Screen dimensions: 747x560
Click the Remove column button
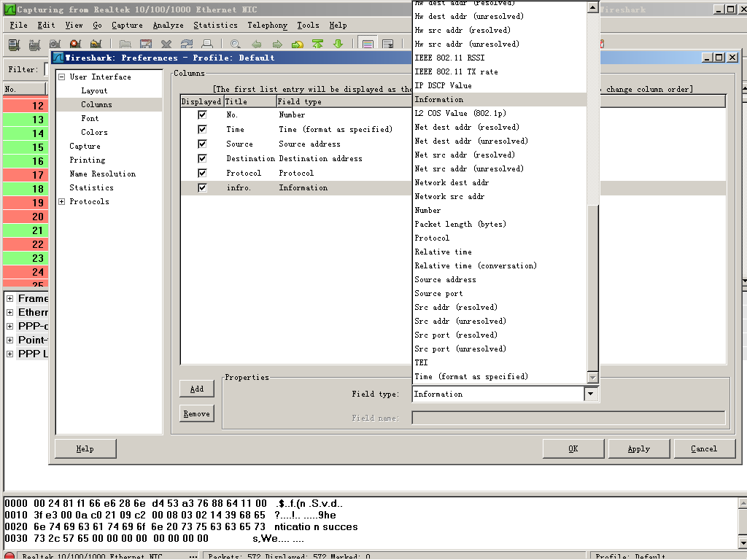[x=197, y=413]
